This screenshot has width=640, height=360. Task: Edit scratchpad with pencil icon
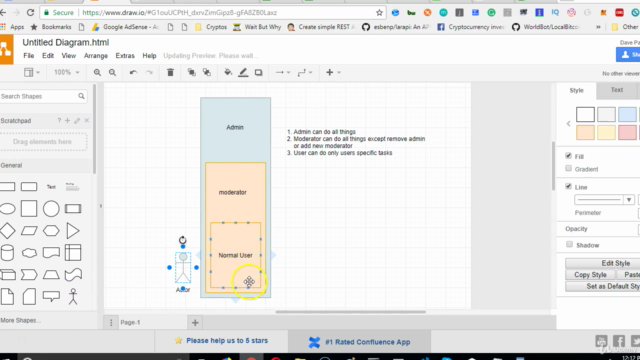click(77, 120)
